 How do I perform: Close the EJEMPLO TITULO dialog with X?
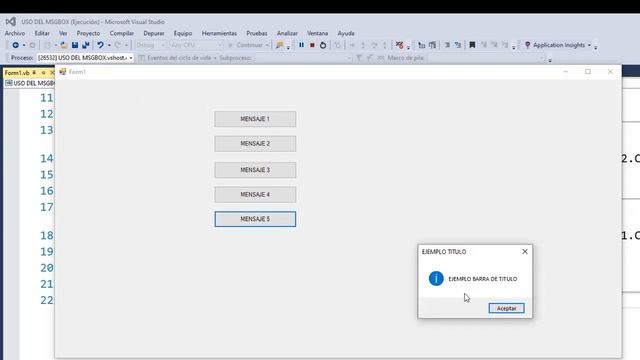[x=525, y=251]
